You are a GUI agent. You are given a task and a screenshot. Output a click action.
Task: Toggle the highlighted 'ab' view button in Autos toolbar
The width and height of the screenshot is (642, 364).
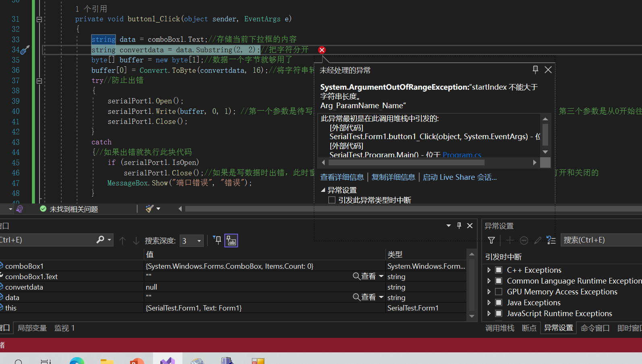coord(231,241)
